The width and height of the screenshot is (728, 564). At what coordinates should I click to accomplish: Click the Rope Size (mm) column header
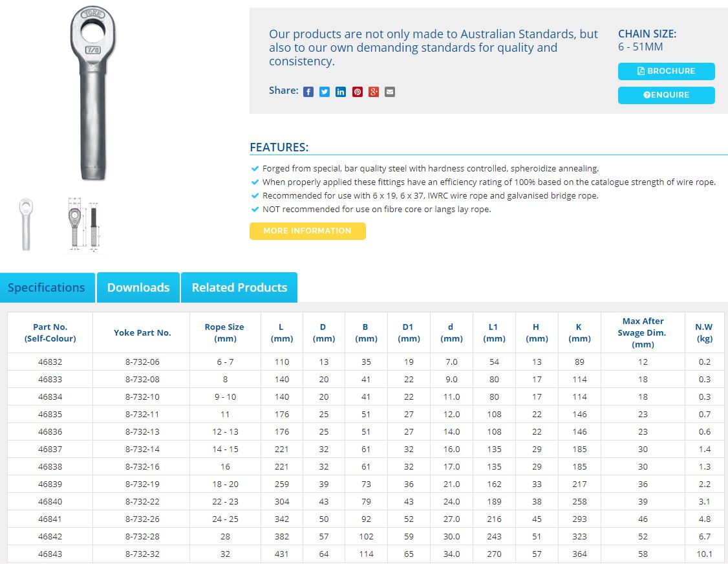225,332
